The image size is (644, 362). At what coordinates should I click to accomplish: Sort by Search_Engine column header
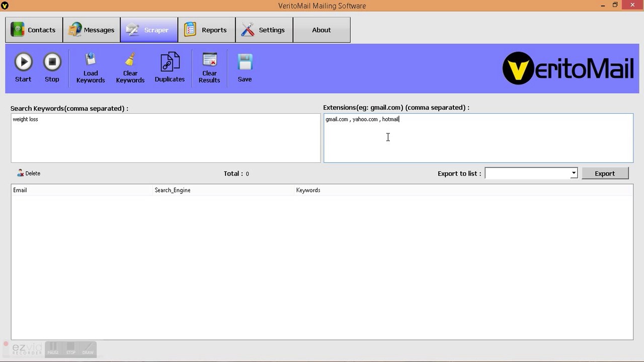click(x=223, y=190)
